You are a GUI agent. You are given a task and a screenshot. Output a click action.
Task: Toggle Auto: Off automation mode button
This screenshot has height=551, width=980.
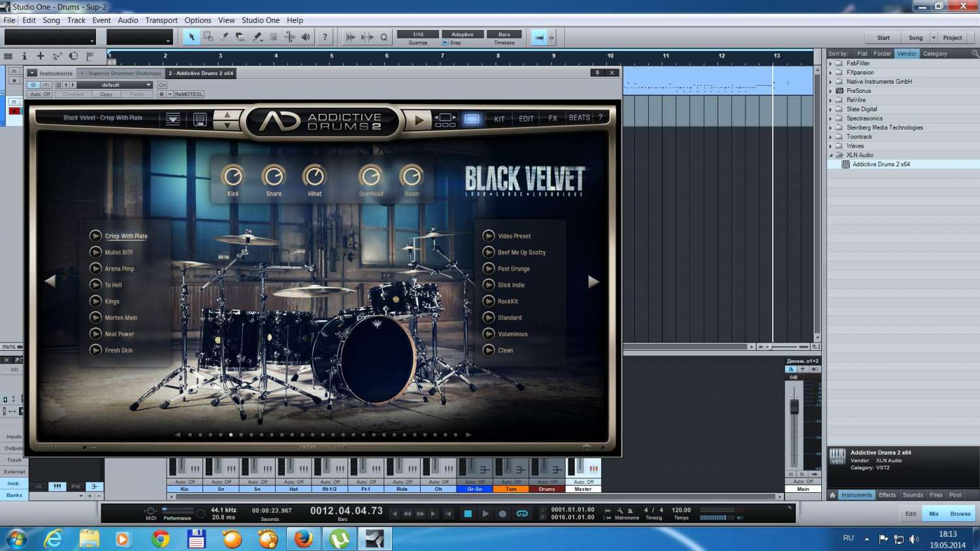(40, 94)
